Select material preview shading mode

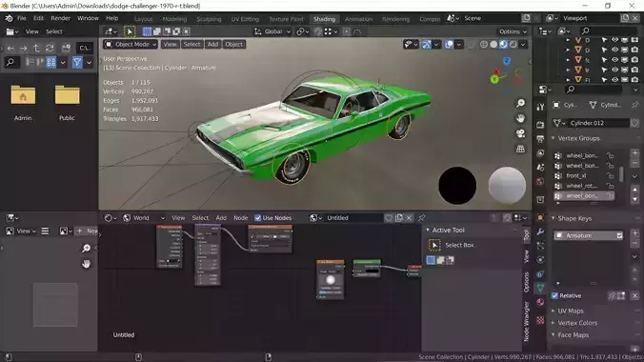point(504,45)
